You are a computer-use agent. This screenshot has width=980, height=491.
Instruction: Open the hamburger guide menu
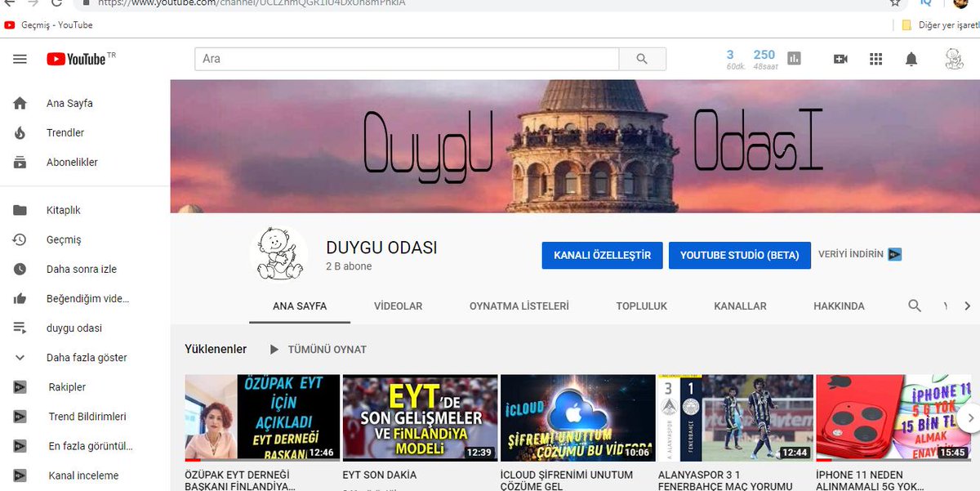[20, 59]
